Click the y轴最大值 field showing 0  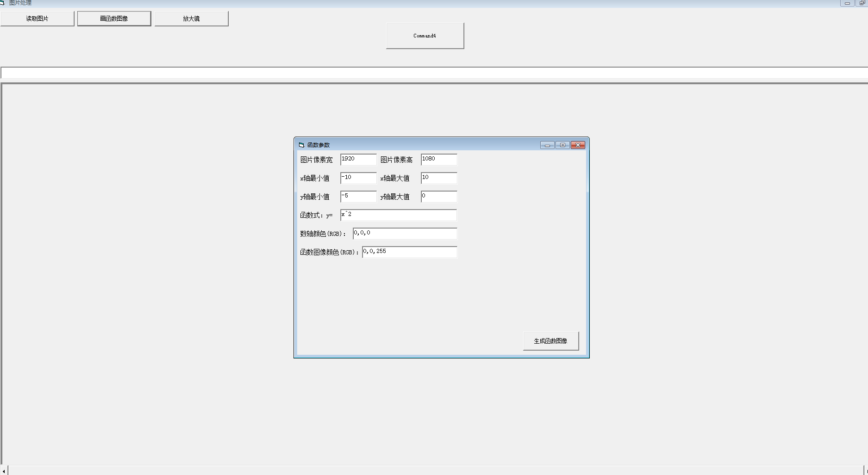pos(439,197)
